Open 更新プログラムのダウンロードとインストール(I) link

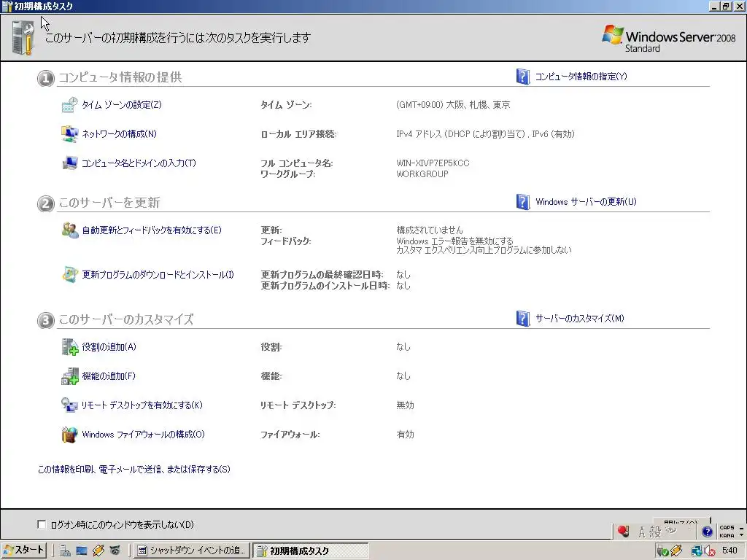[x=158, y=275]
